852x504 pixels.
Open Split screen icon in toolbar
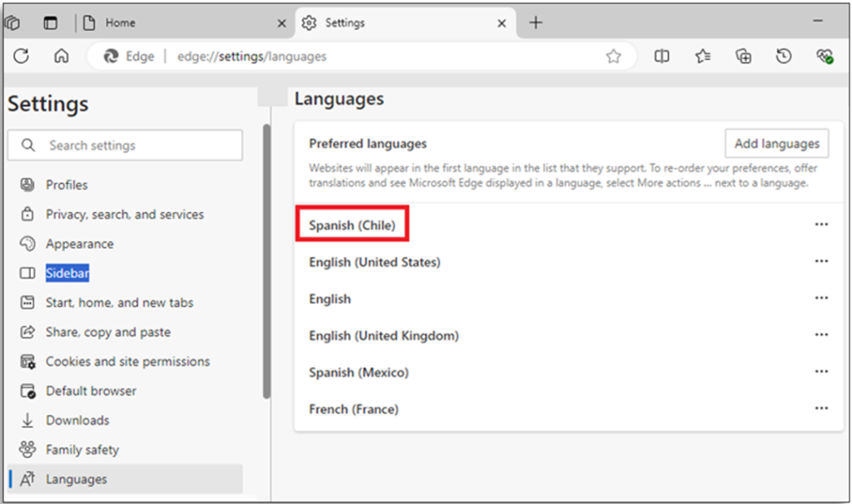click(661, 57)
